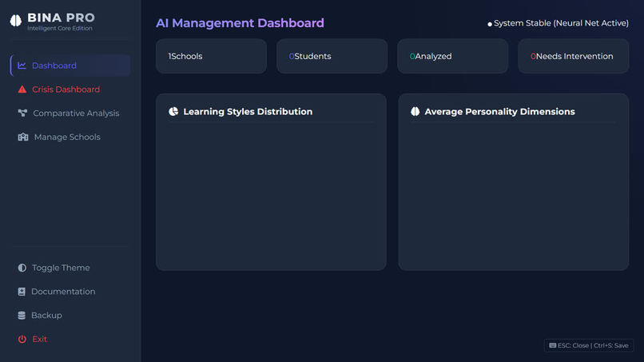Image resolution: width=644 pixels, height=362 pixels.
Task: Click the Comparative Analysis nodes icon
Action: (x=22, y=113)
